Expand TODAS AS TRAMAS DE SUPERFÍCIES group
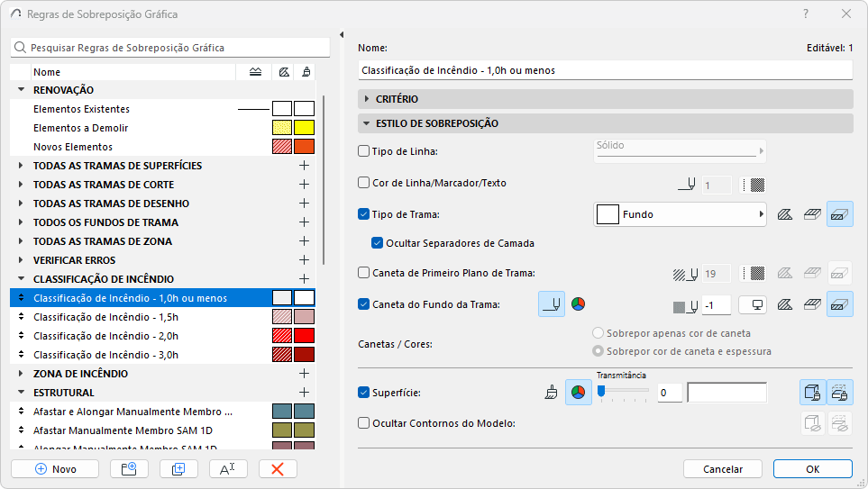Viewport: 868px width, 489px height. coord(21,166)
